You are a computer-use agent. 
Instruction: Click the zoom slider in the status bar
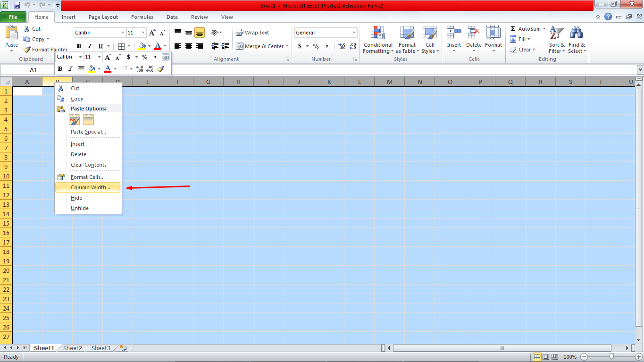pyautogui.click(x=611, y=357)
